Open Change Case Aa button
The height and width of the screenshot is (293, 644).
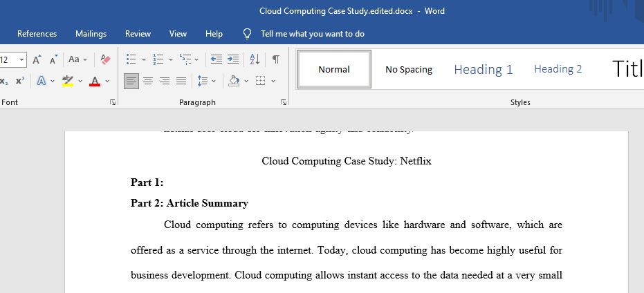point(74,60)
